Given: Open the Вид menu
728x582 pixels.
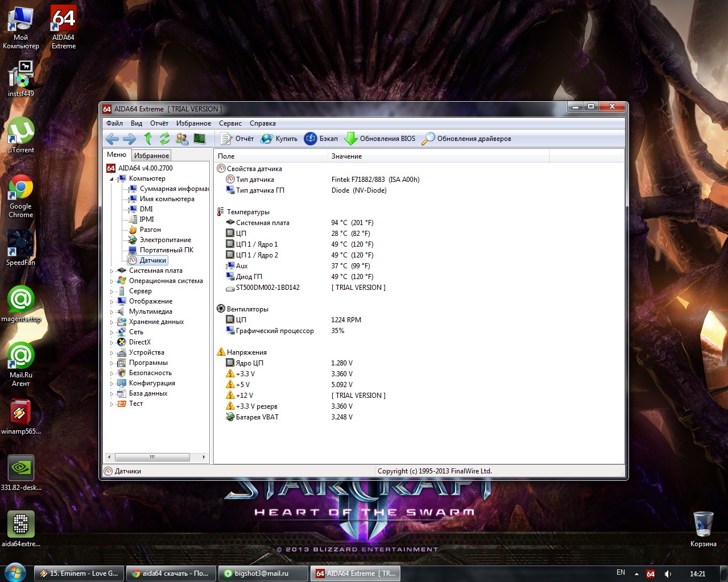Looking at the screenshot, I should tap(136, 123).
